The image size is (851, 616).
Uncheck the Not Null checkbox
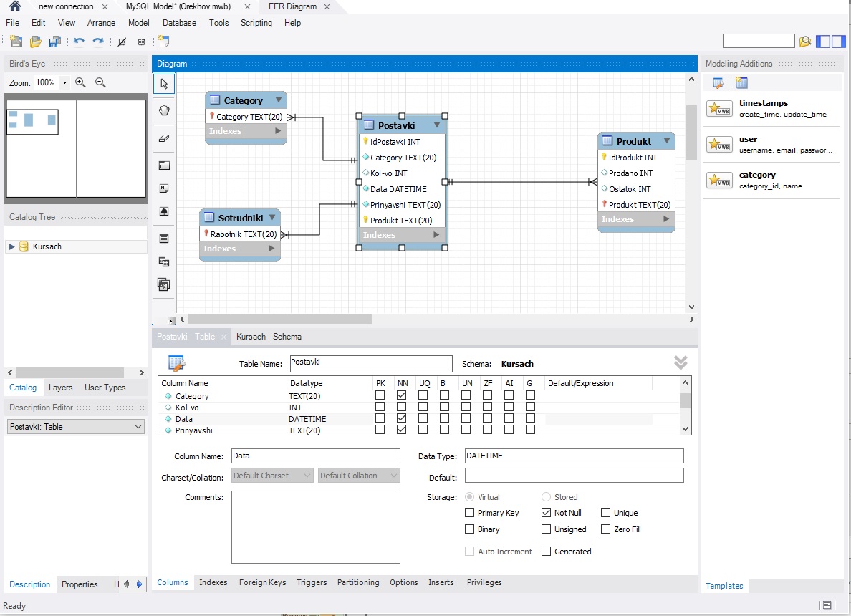(547, 513)
